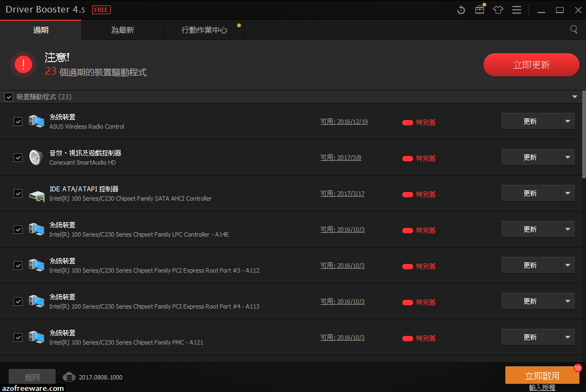
Task: Click the red notification badge showing 10
Action: (577, 368)
